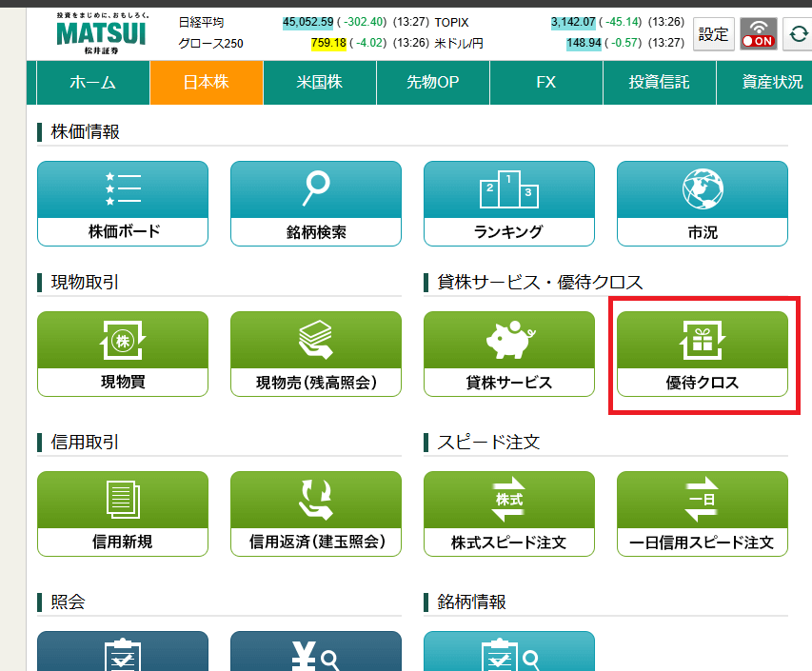This screenshot has width=812, height=671.
Task: Open the 株価ボード stock board tile
Action: 122,204
